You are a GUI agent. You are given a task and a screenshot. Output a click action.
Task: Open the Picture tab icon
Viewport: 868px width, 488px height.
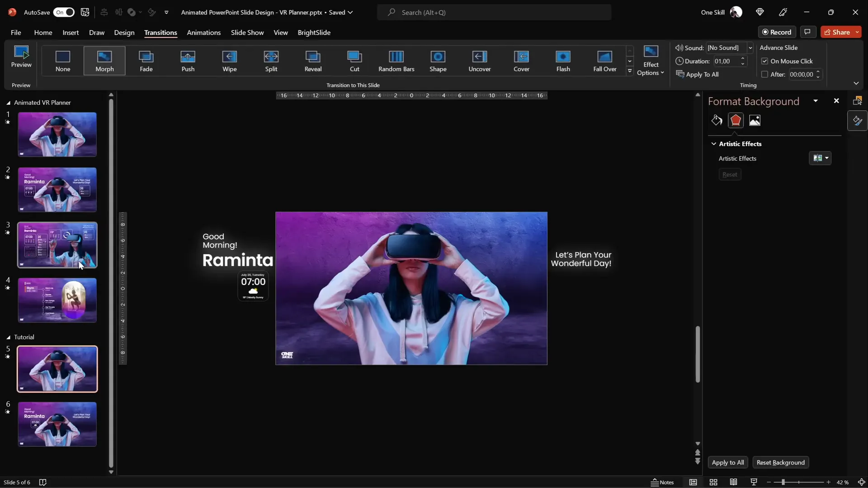click(755, 120)
